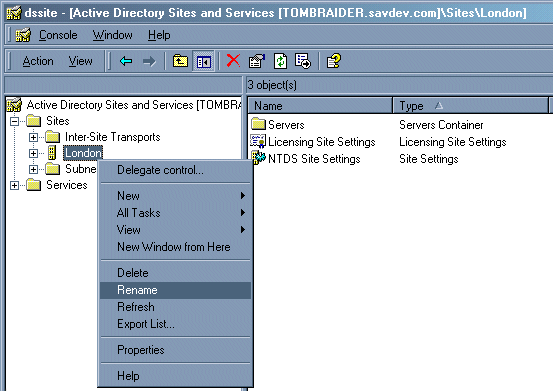Viewport: 553px width, 391px height.
Task: Select the Servers name in list
Action: (286, 125)
